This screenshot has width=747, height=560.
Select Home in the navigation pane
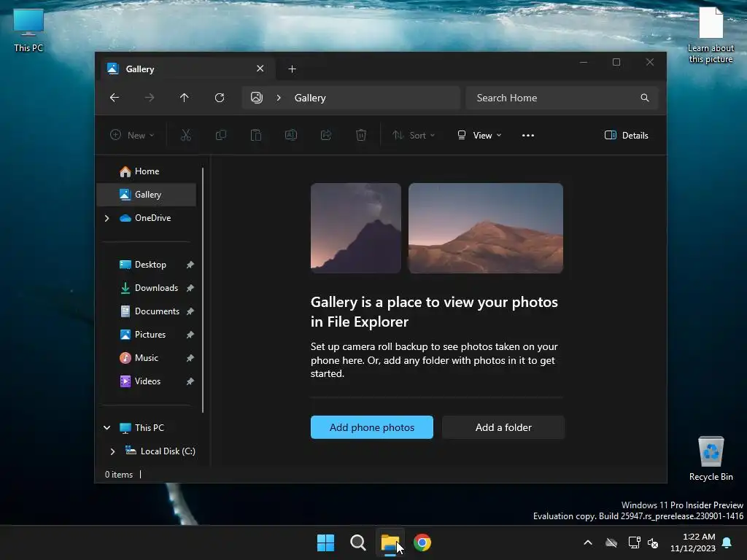coord(146,171)
